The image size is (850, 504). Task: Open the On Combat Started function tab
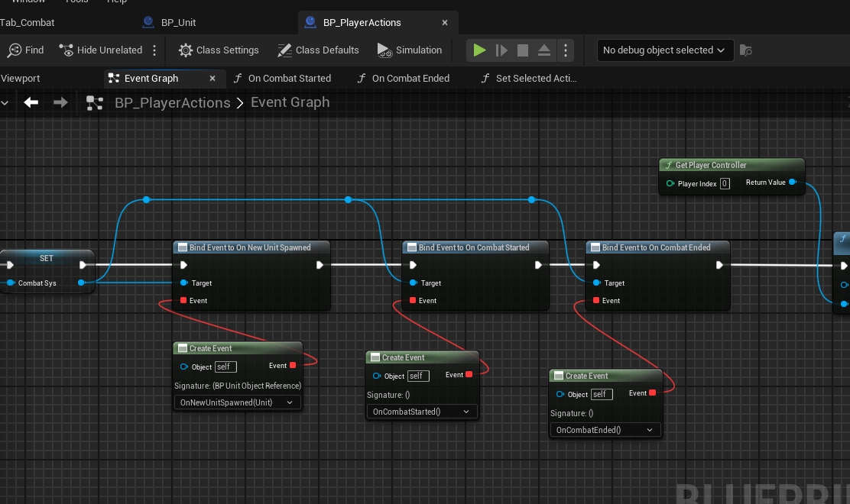point(282,79)
